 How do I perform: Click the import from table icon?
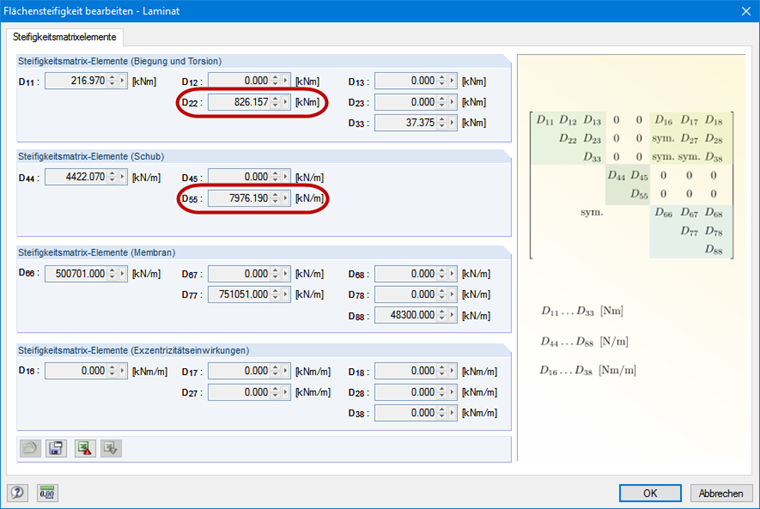[x=111, y=448]
